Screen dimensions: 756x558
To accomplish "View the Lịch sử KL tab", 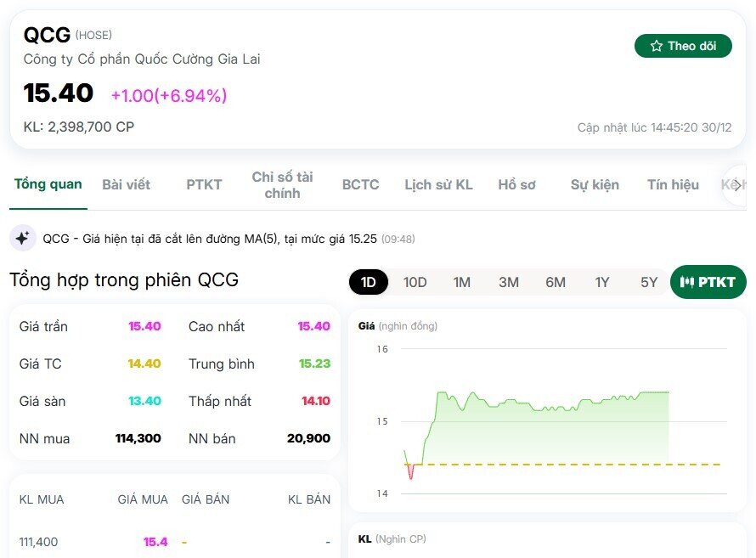I will click(x=438, y=184).
